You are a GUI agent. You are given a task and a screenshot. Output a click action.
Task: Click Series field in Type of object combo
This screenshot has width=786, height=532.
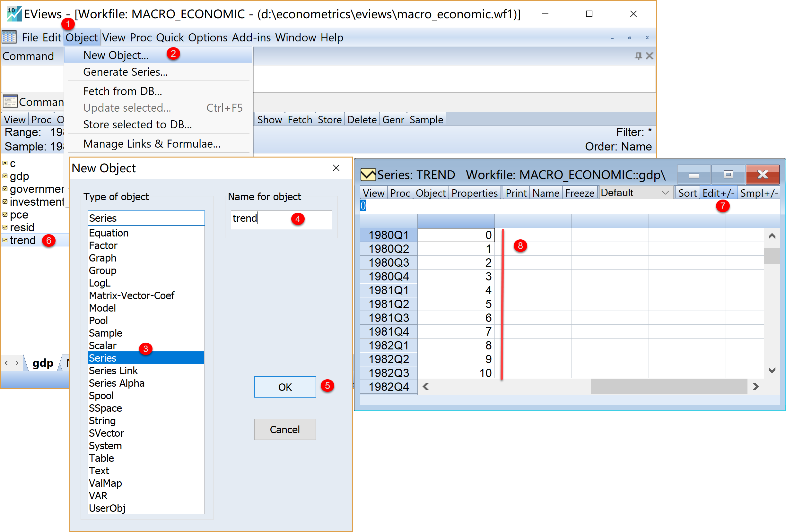(146, 218)
